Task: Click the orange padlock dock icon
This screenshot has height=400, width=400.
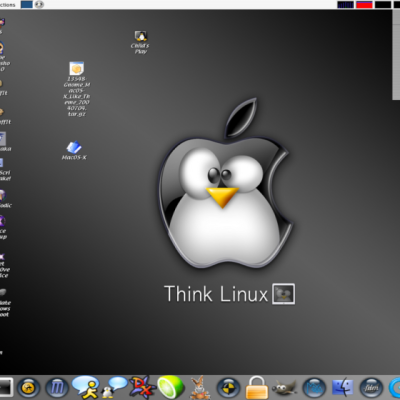Action: pos(257,387)
